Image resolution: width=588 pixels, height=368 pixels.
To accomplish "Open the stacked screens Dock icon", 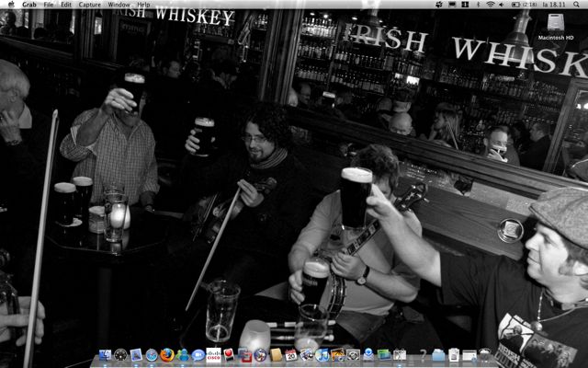I will pos(384,355).
